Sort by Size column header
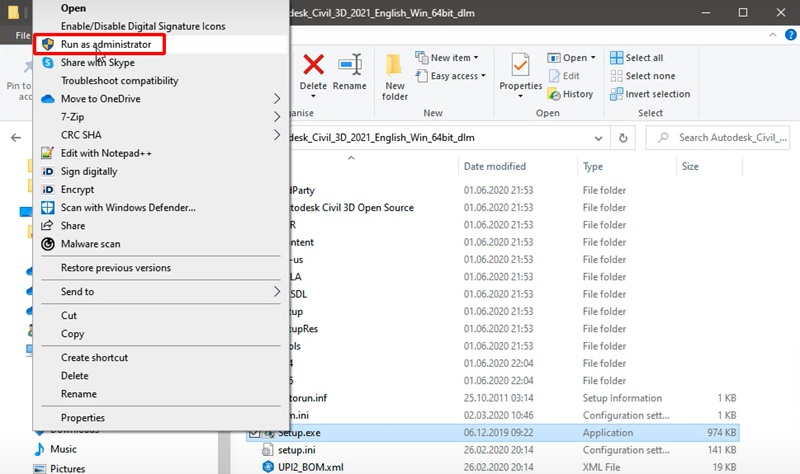The height and width of the screenshot is (474, 800). click(x=690, y=166)
